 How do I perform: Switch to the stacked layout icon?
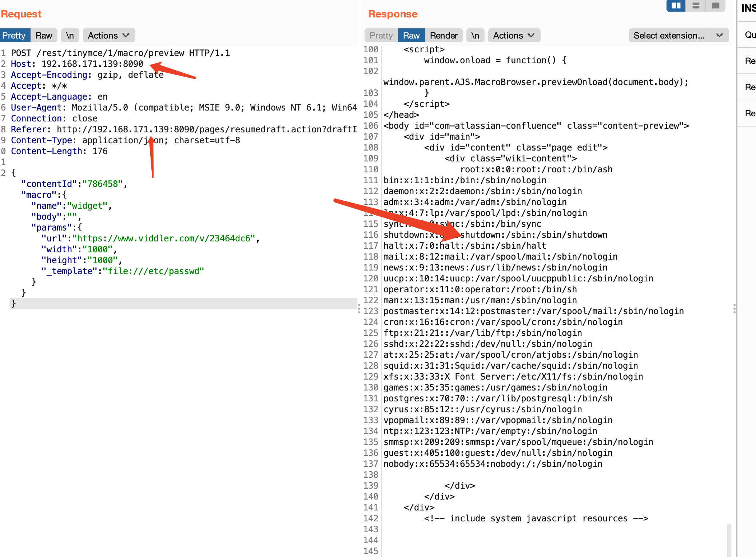[696, 6]
